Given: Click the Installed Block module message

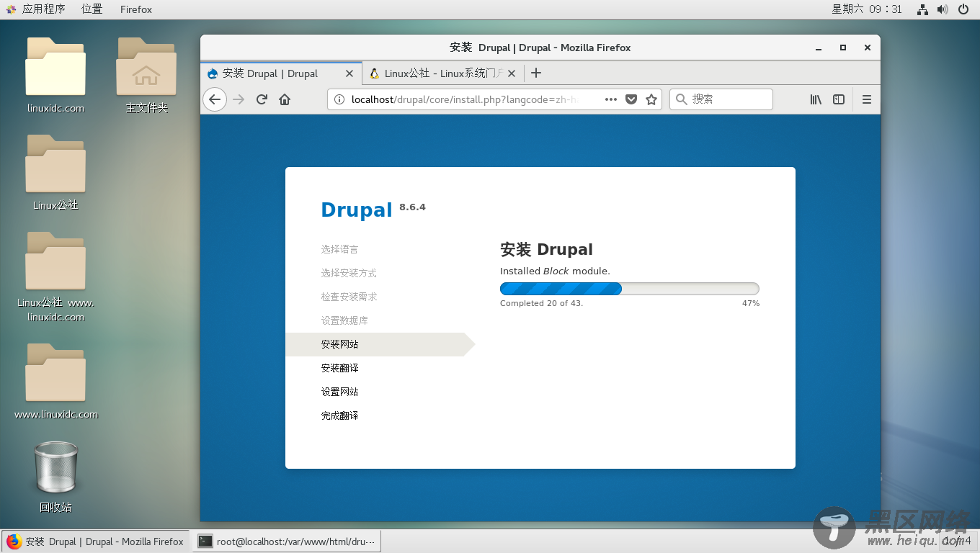Looking at the screenshot, I should click(x=555, y=271).
